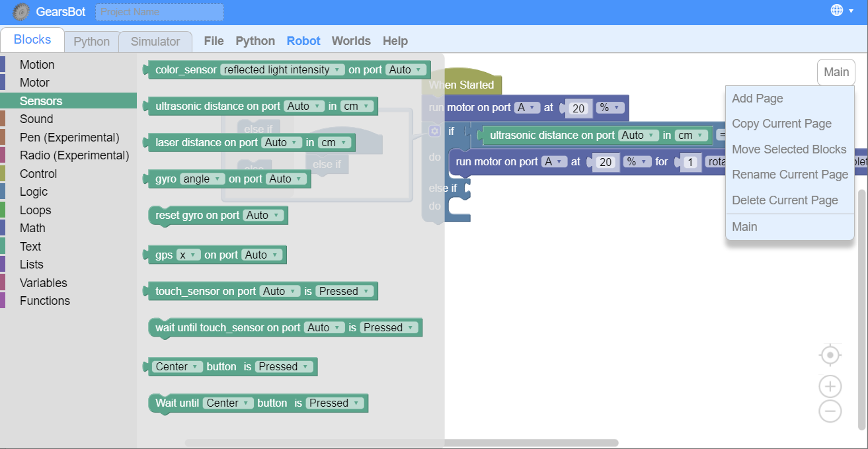Click the if block settings gear
The width and height of the screenshot is (868, 449).
click(x=434, y=131)
